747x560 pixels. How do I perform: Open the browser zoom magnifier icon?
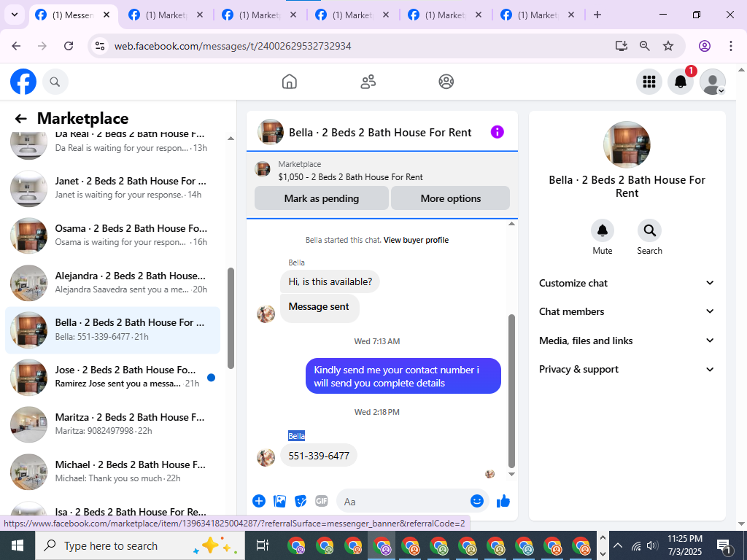tap(645, 46)
